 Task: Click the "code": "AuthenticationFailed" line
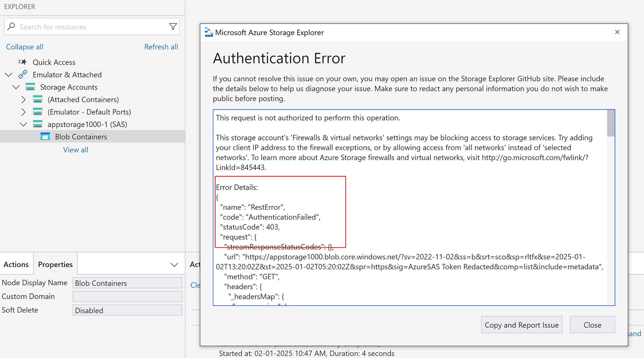270,217
